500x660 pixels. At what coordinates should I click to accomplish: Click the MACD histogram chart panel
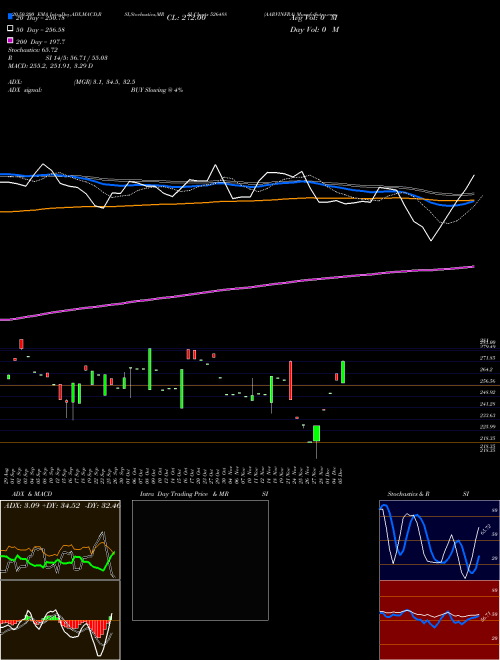(60, 620)
